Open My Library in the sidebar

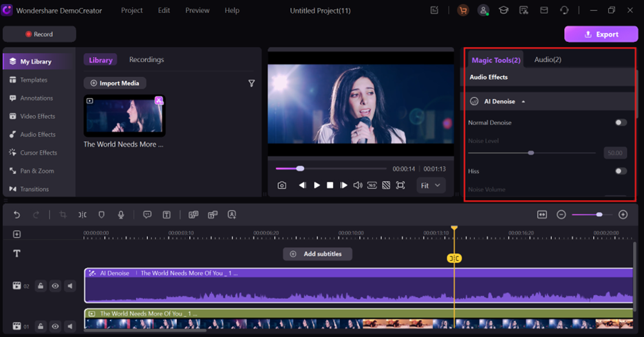point(39,62)
